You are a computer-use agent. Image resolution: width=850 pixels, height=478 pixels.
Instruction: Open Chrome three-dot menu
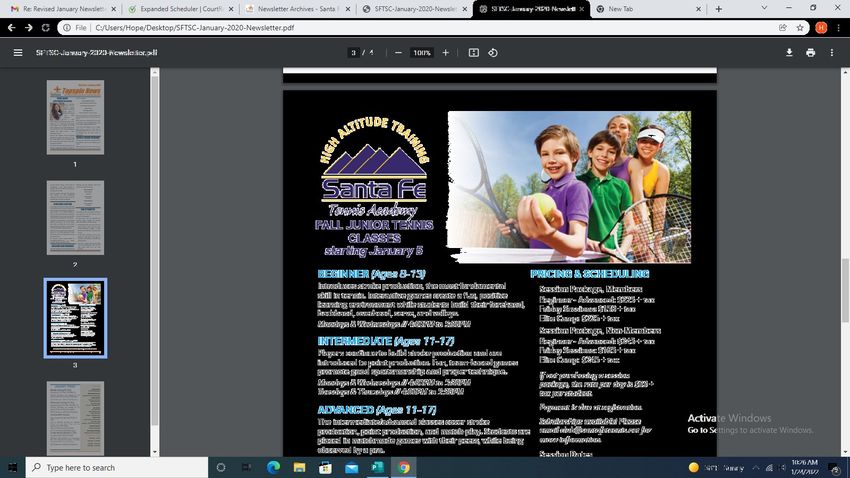839,28
